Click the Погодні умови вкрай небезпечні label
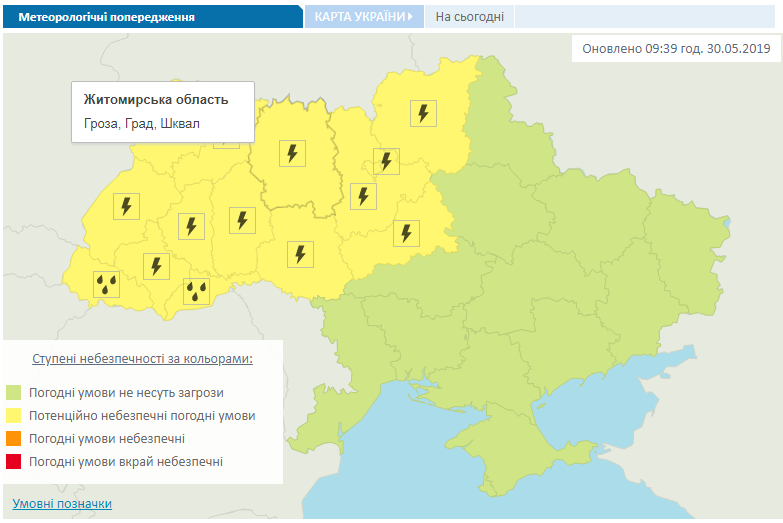This screenshot has width=783, height=523. tap(126, 462)
